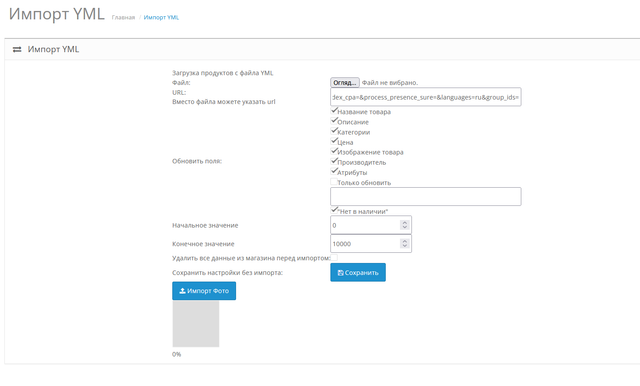Uncheck the Изображение товара checkbox
Screen dimensions: 640x386
pyautogui.click(x=334, y=151)
